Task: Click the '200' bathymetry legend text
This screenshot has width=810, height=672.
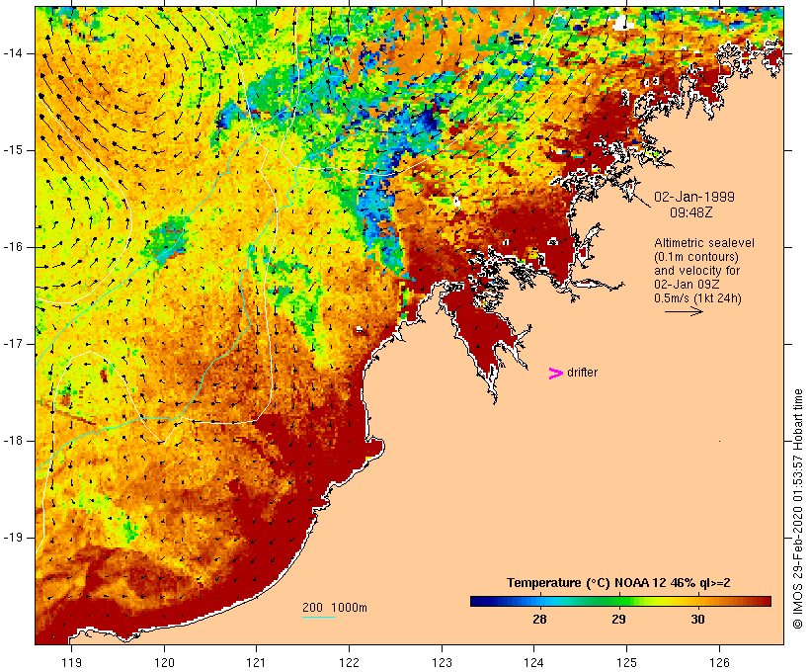Action: point(312,608)
